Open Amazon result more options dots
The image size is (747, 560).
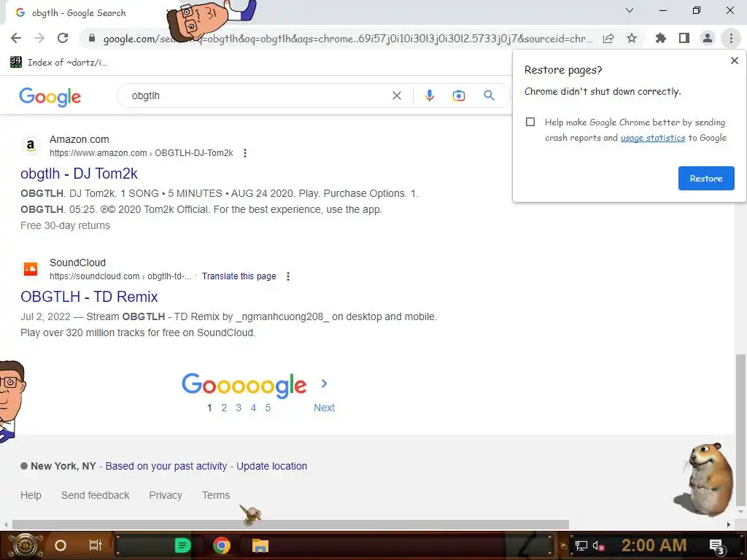(245, 153)
